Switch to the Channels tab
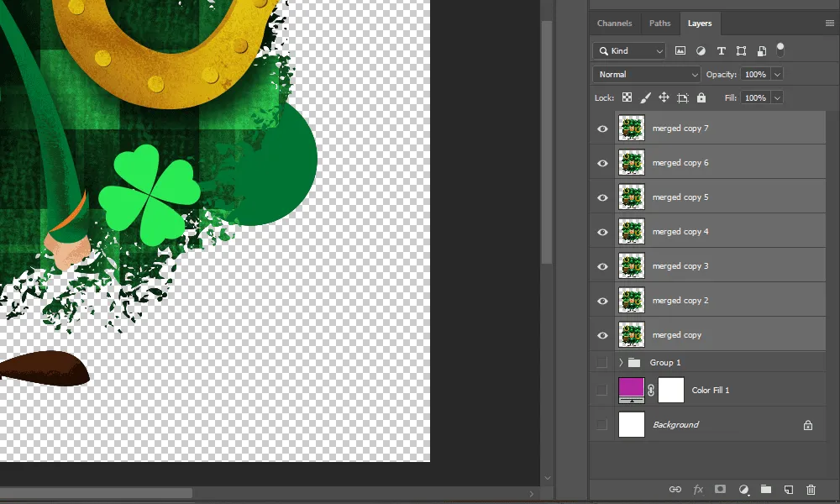The width and height of the screenshot is (840, 504). tap(615, 23)
